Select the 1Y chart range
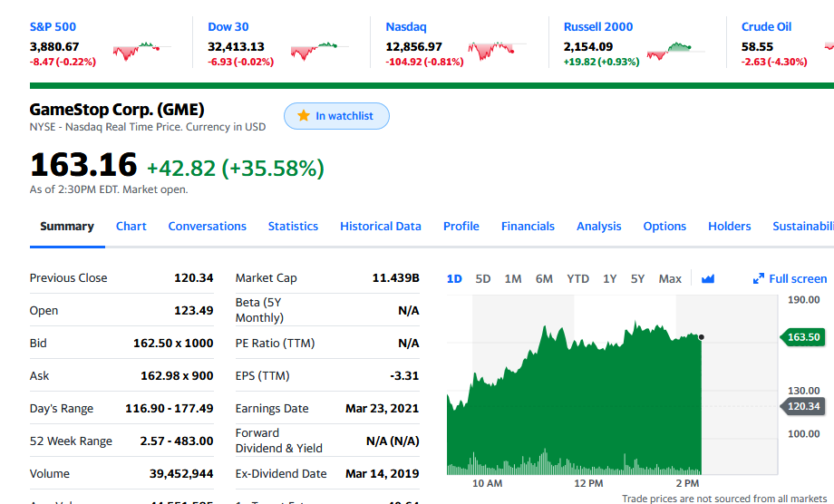 tap(609, 278)
